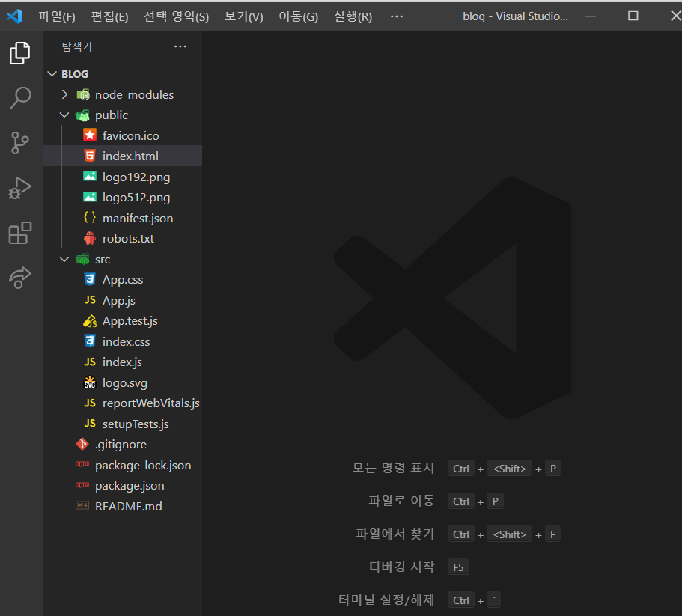
Task: Click the markdown icon beside README.md
Action: (x=82, y=505)
